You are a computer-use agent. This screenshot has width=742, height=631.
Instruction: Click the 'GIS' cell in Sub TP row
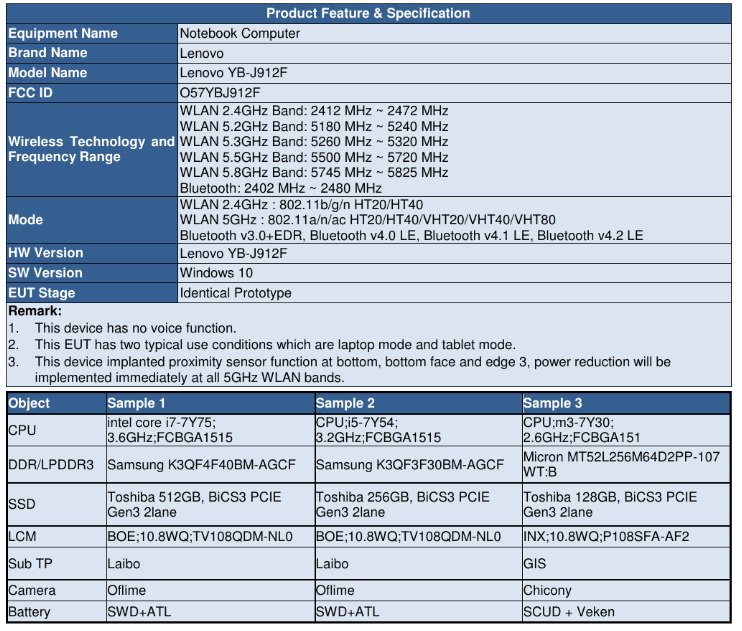tap(627, 564)
